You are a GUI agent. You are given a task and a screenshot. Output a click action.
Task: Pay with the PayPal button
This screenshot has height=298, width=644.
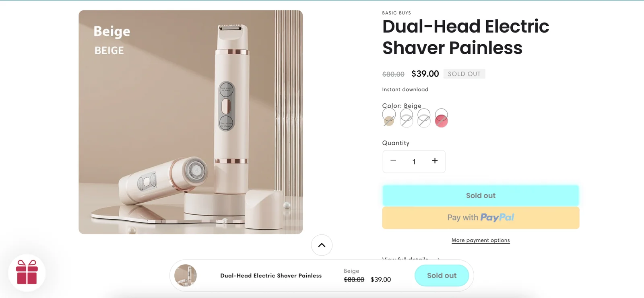pyautogui.click(x=481, y=218)
